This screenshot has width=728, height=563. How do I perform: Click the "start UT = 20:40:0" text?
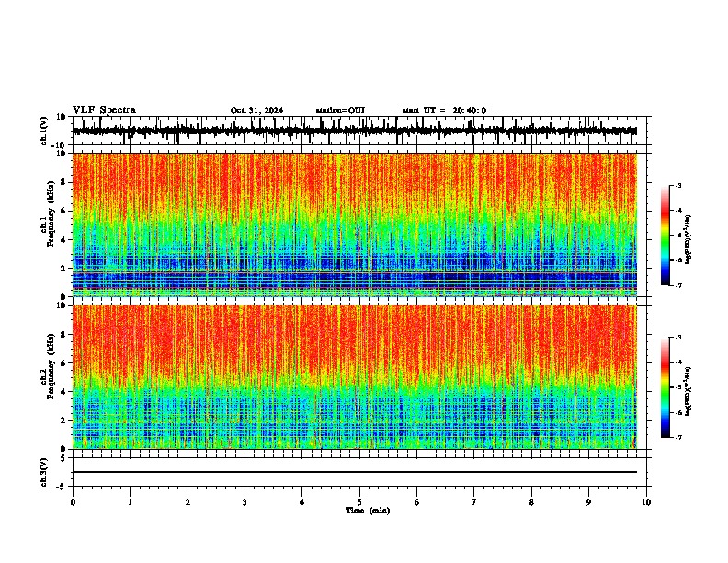pyautogui.click(x=444, y=110)
